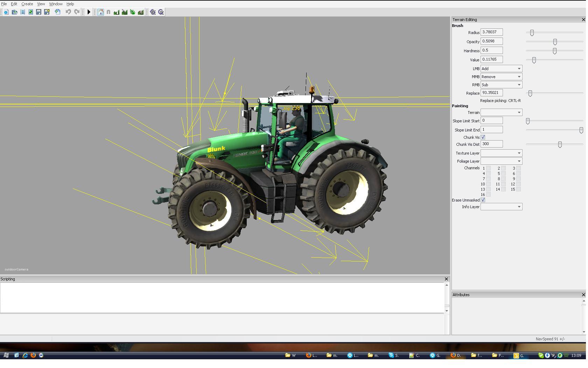Viewport: 588px width, 368px height.
Task: Create a new scene with toolbar icon
Action: 6,12
